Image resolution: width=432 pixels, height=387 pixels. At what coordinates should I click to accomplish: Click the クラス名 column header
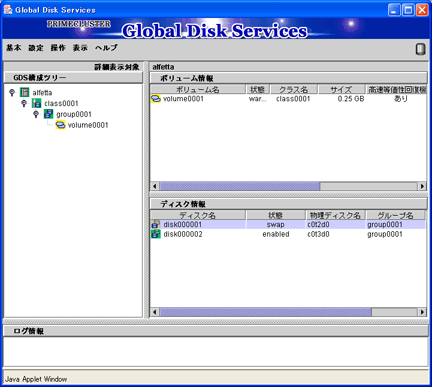click(293, 89)
